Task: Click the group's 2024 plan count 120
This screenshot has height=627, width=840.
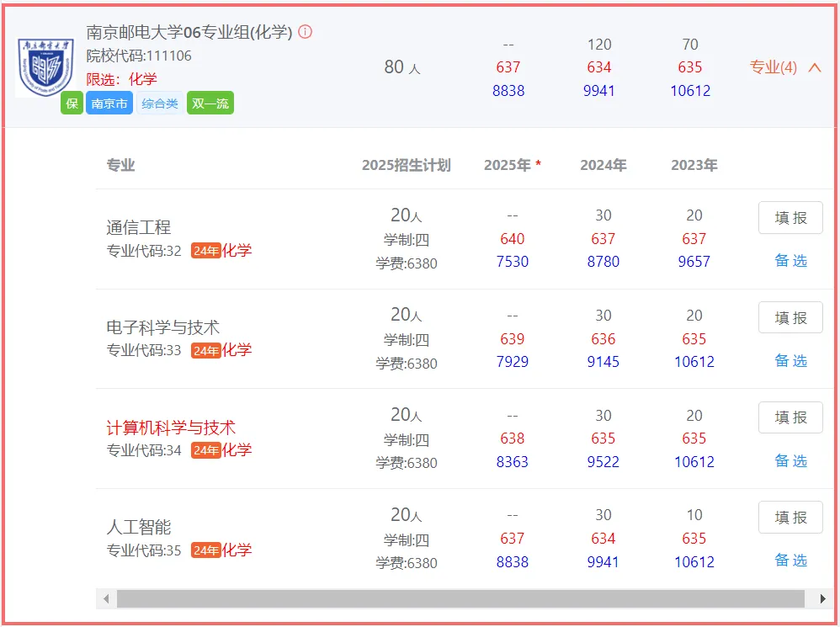Action: 599,44
